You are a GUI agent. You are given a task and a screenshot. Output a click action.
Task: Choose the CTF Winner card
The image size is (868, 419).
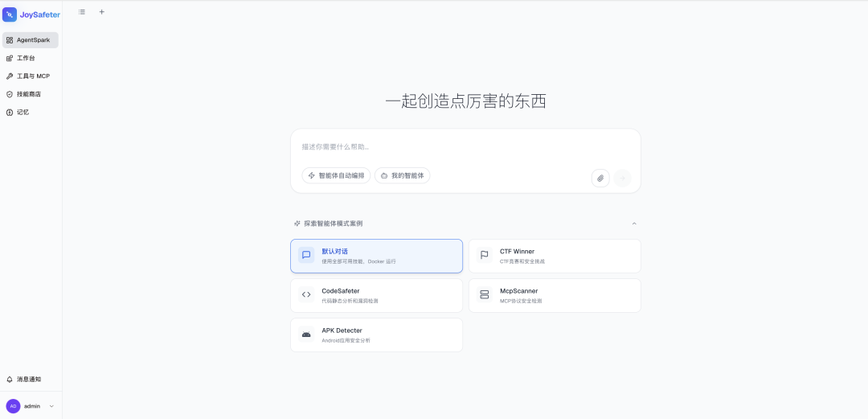(x=555, y=256)
